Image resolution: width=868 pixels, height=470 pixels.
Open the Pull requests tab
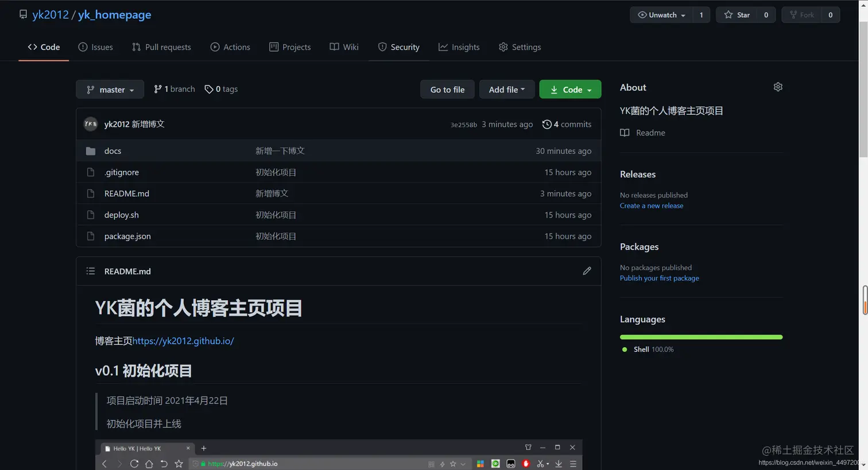[161, 47]
